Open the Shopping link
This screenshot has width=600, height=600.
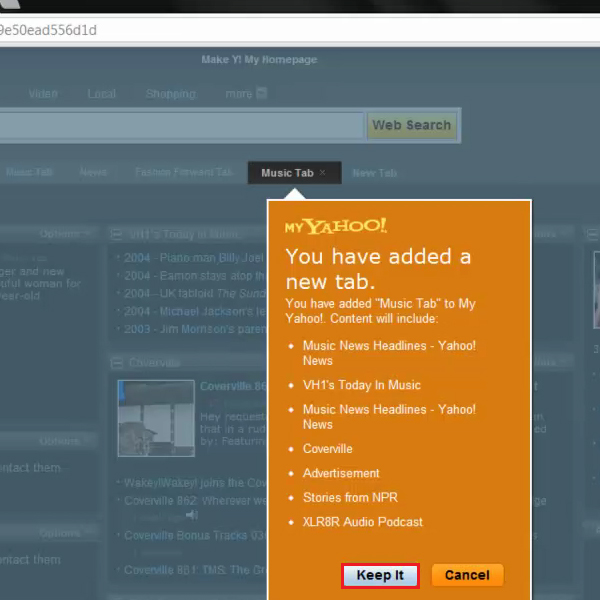(x=171, y=94)
